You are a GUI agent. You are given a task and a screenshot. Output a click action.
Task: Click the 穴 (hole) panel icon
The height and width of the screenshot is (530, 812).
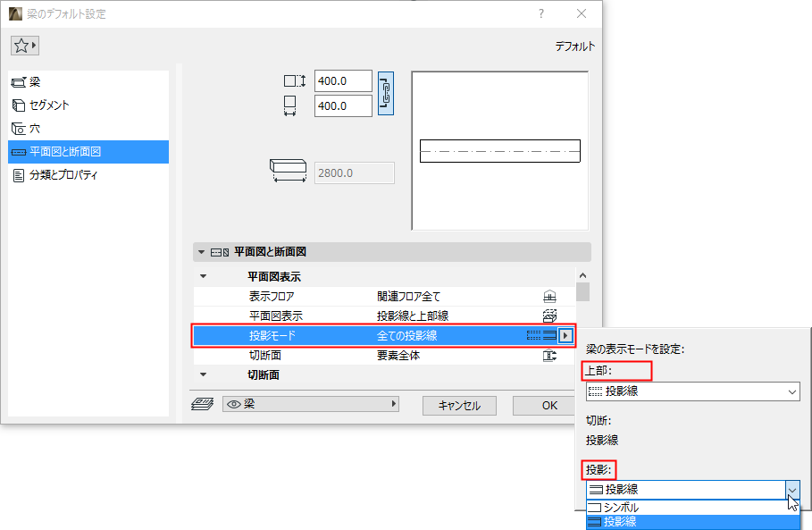pyautogui.click(x=20, y=127)
